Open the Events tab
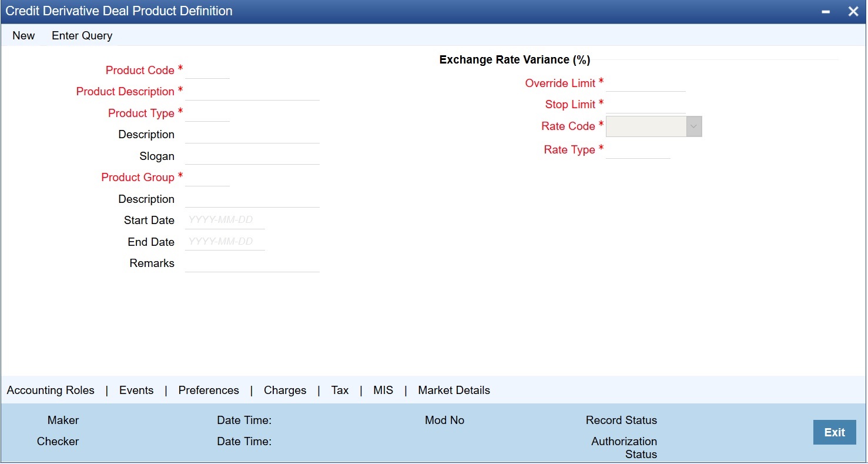Image resolution: width=868 pixels, height=464 pixels. pos(136,390)
